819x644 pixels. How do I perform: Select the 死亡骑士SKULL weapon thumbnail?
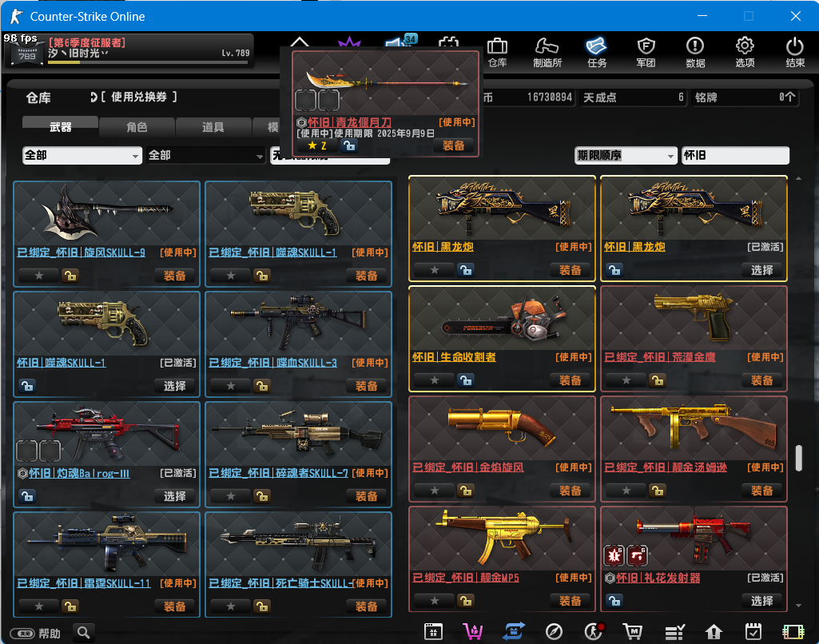(298, 543)
